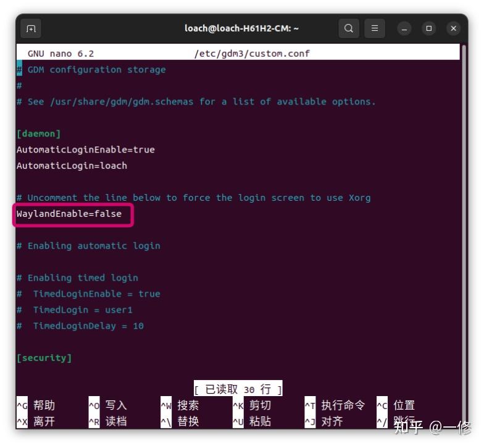Click the ^R 读档 read file shortcut
The height and width of the screenshot is (448, 484).
(107, 421)
